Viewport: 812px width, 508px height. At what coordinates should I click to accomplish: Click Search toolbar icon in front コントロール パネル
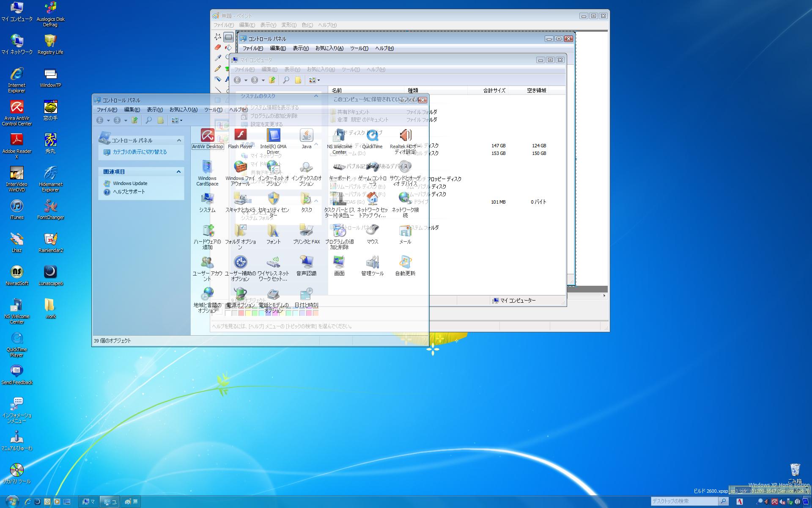click(149, 120)
